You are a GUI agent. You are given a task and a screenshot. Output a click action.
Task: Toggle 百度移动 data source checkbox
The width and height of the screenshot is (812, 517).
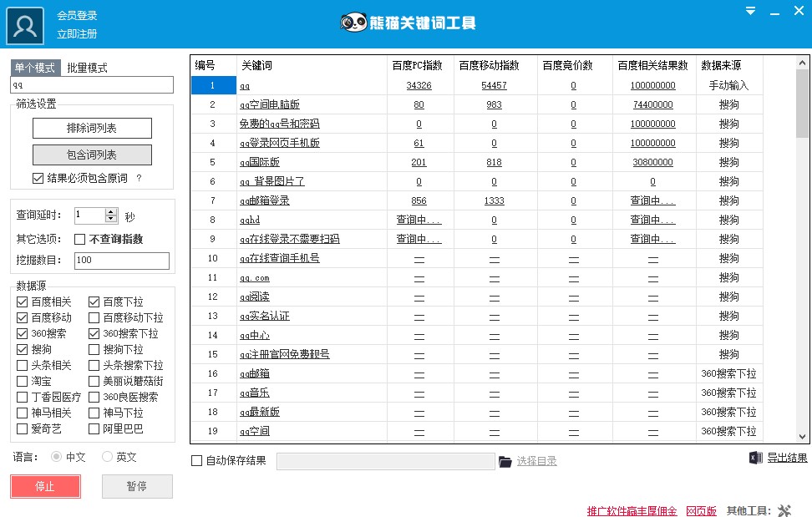(22, 317)
